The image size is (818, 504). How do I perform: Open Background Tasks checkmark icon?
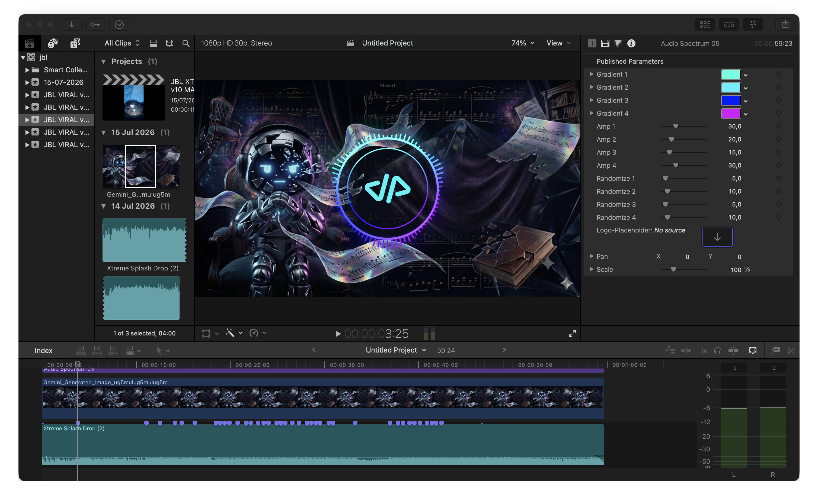coord(119,24)
